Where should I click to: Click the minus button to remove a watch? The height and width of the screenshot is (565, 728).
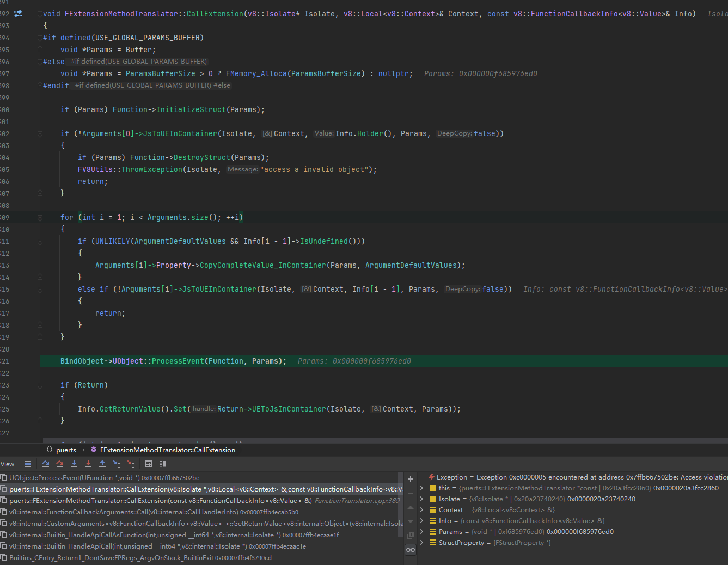[410, 493]
